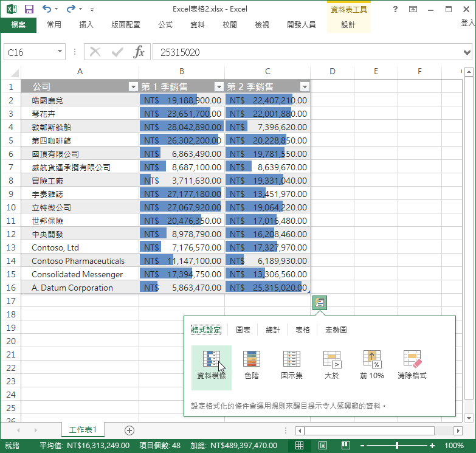Click the 登入 sign-in link

click(x=468, y=23)
